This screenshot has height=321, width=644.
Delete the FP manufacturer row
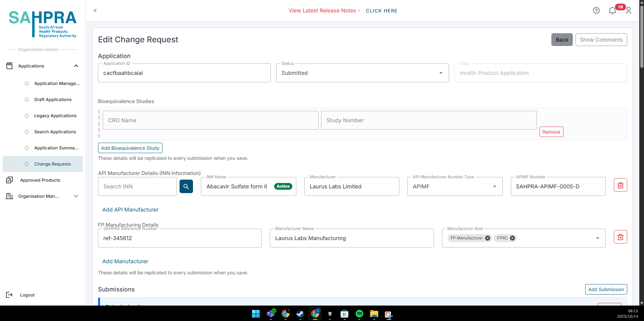(x=620, y=237)
